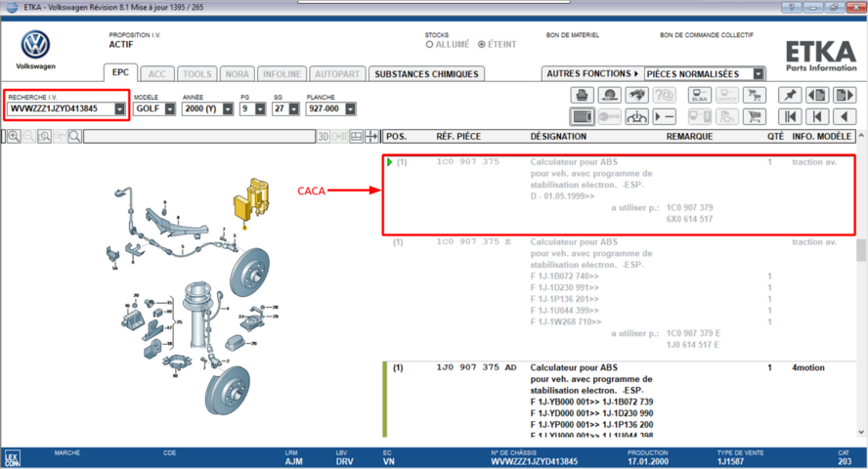Click the plain magnifier icon
This screenshot has height=469, width=868.
(74, 136)
